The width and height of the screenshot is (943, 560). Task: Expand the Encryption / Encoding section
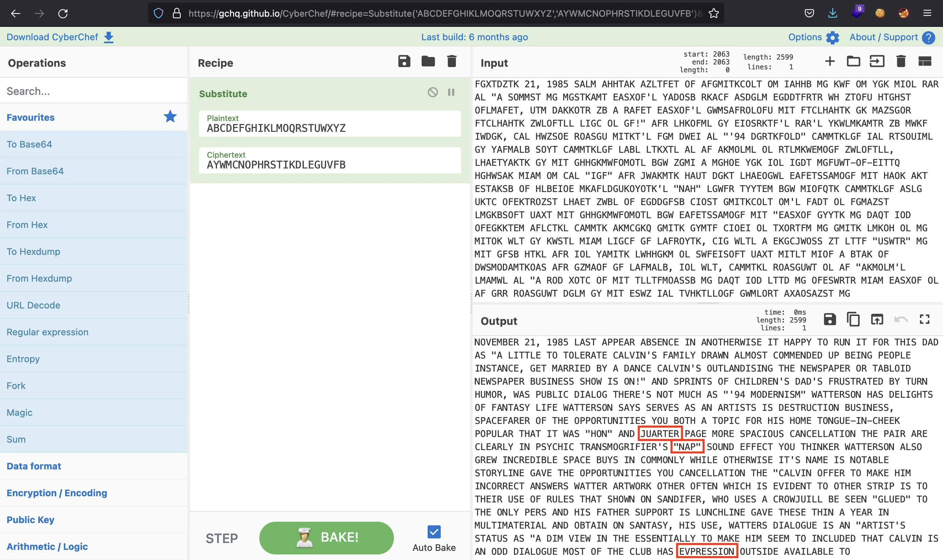(57, 493)
